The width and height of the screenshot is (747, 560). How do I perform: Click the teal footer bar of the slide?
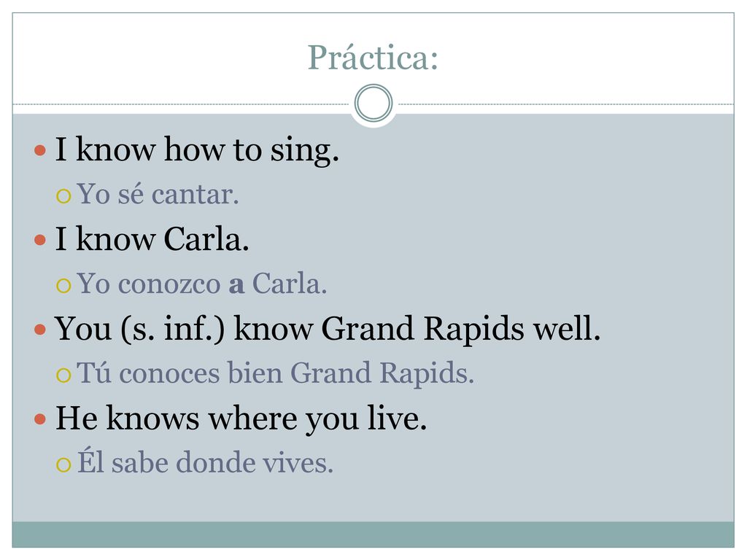point(373,534)
